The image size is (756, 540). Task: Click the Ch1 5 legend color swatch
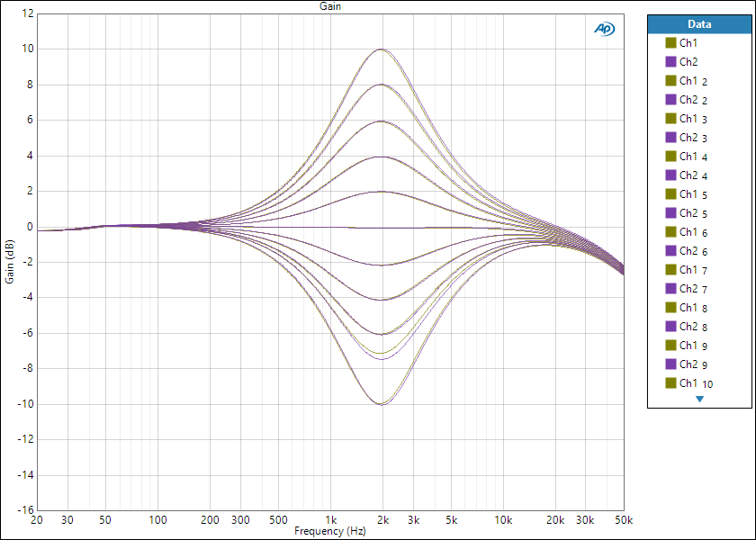(x=670, y=193)
